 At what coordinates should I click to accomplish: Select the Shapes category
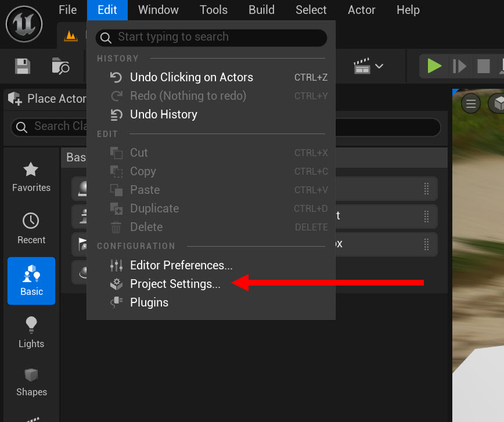point(31,383)
